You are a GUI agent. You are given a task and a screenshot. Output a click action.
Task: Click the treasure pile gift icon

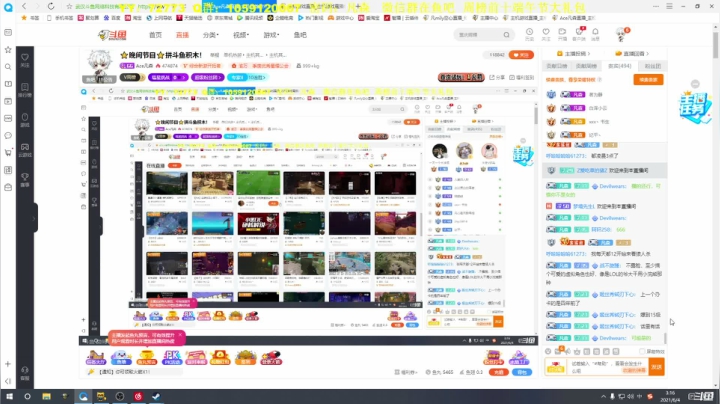pos(245,357)
